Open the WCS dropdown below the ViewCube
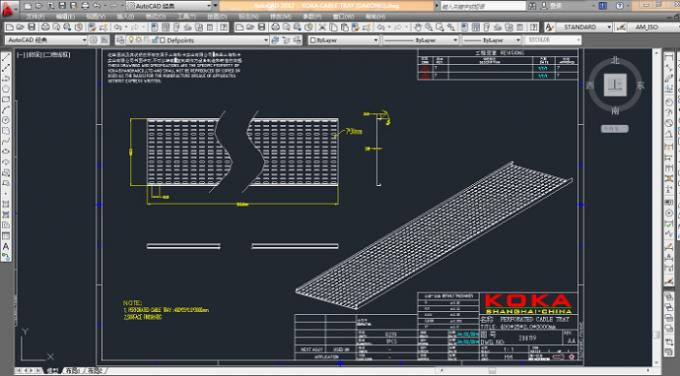The image size is (680, 376). pyautogui.click(x=615, y=128)
